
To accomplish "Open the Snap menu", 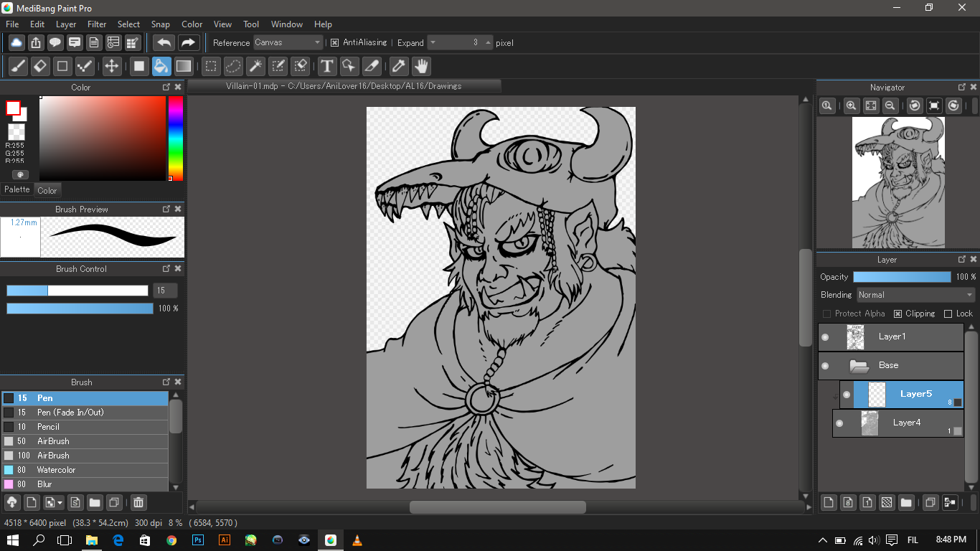I will coord(160,24).
